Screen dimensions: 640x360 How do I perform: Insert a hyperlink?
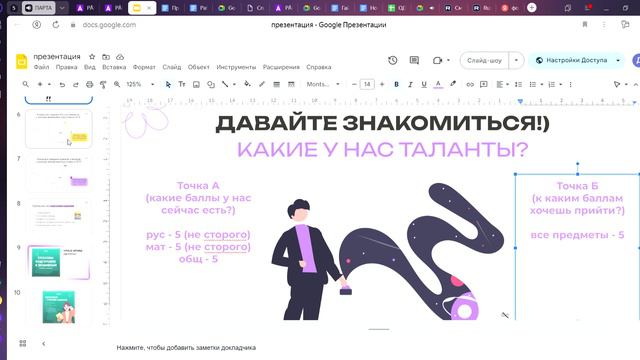(470, 84)
